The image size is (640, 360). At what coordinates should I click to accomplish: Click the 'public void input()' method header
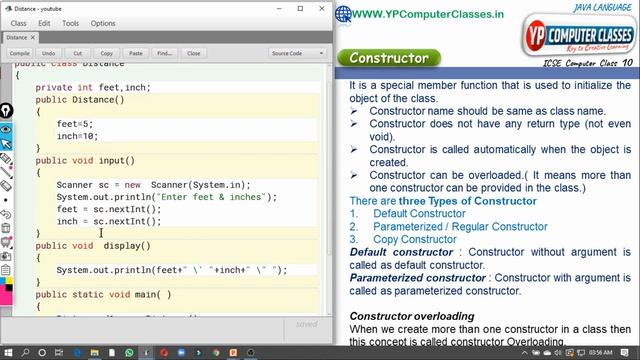[x=85, y=160]
